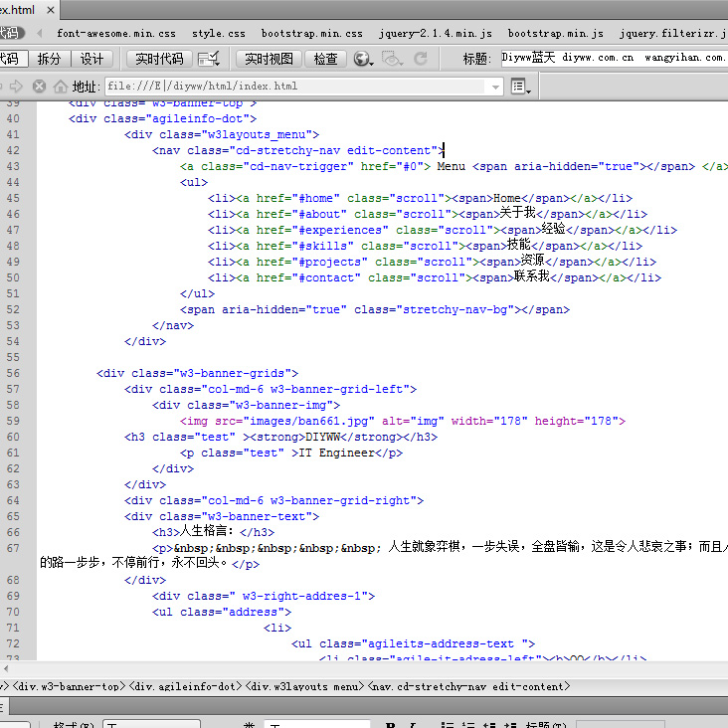728x728 pixels.
Task: Open jquery-2.1.4.min.js related file
Action: point(435,33)
